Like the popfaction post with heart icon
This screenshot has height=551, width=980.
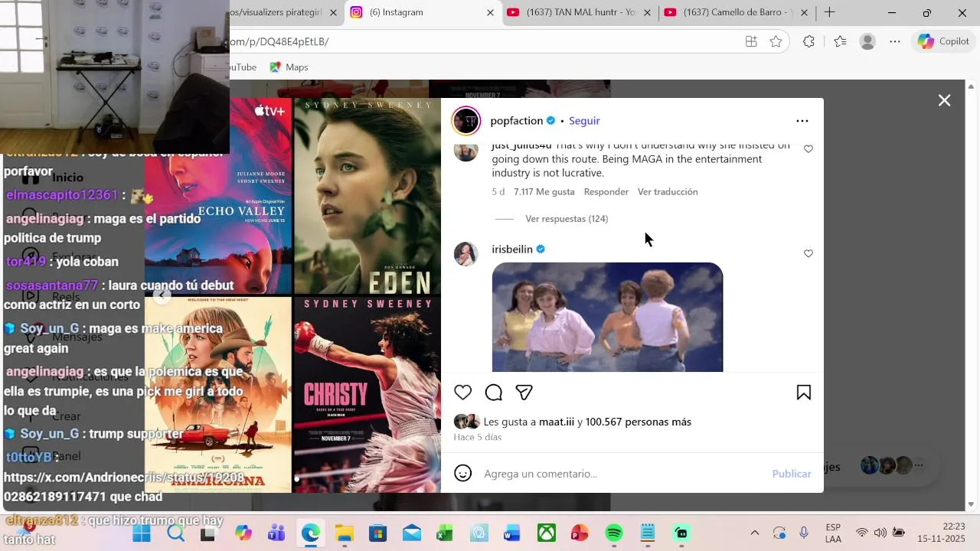coord(463,393)
